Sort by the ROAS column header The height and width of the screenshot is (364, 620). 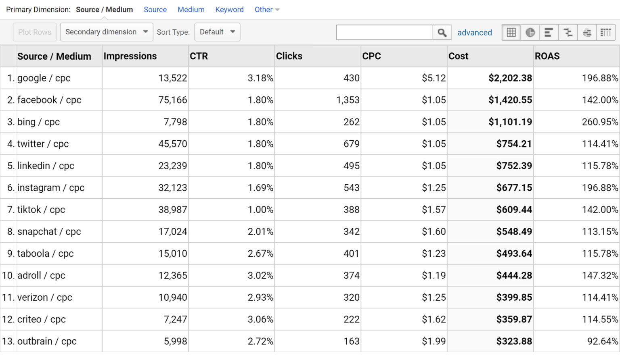(x=547, y=56)
